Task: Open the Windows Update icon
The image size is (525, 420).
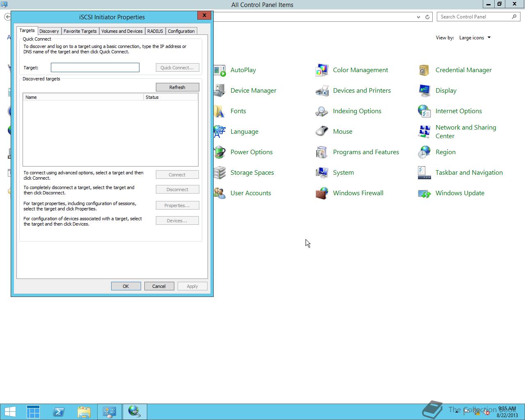Action: point(424,193)
